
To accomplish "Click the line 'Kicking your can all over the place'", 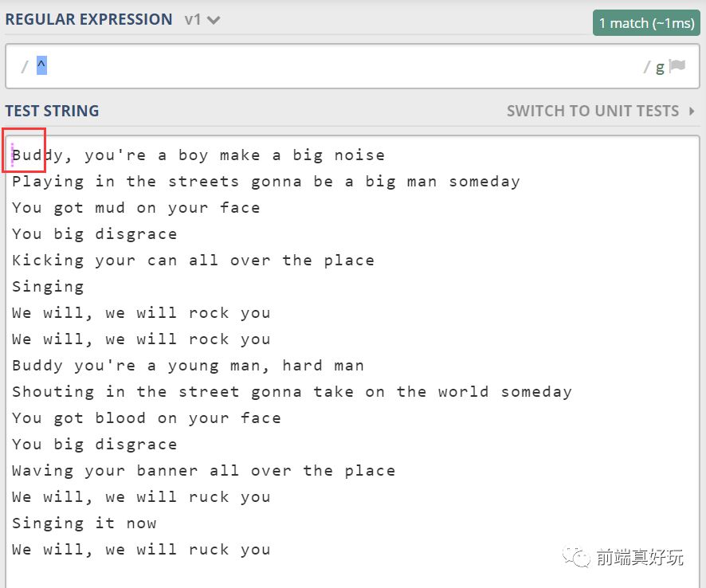I will pyautogui.click(x=193, y=261).
